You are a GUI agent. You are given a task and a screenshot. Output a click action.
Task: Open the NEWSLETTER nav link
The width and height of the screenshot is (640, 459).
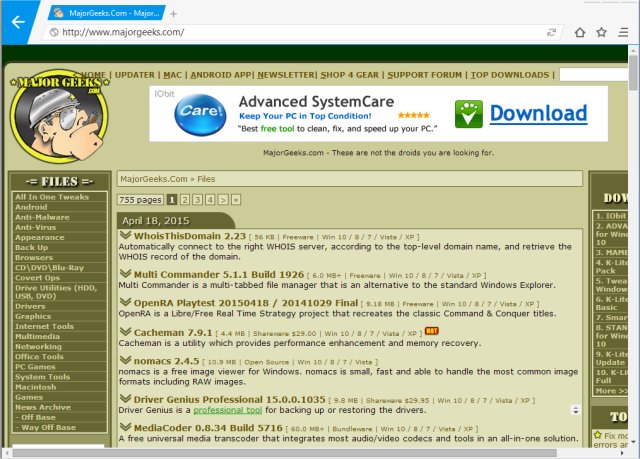(286, 75)
